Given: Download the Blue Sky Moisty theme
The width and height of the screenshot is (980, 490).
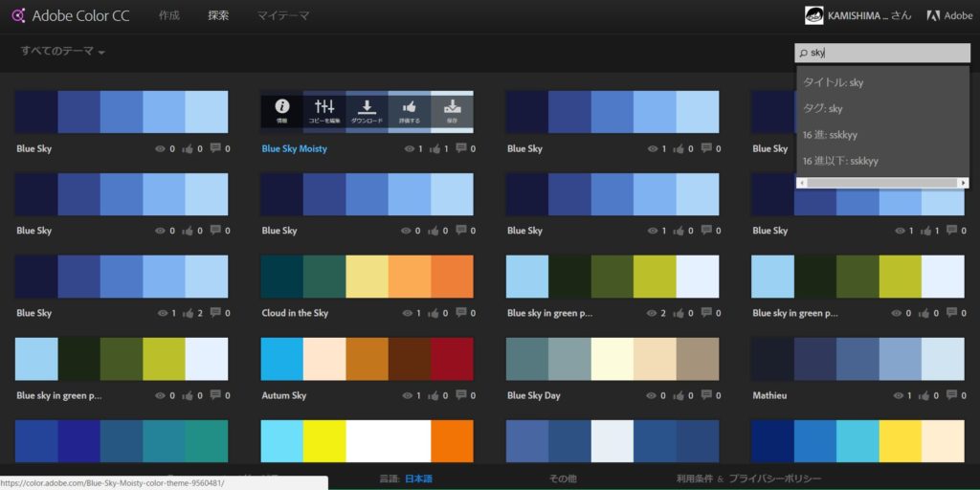Looking at the screenshot, I should 367,110.
